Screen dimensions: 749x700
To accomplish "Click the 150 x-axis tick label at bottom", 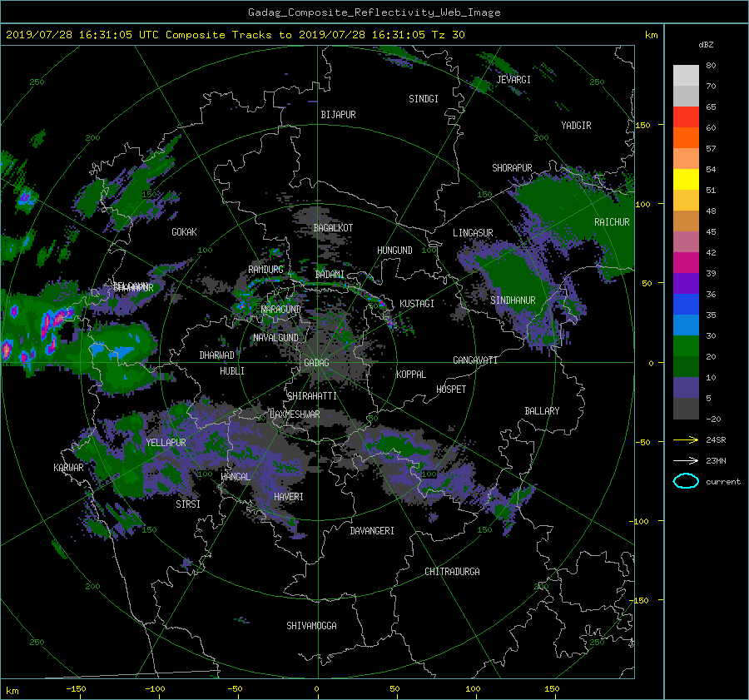I will [x=552, y=688].
